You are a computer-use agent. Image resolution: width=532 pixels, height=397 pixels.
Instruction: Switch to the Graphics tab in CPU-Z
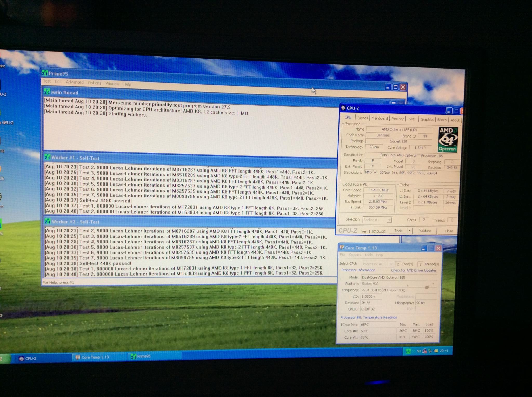tap(427, 119)
